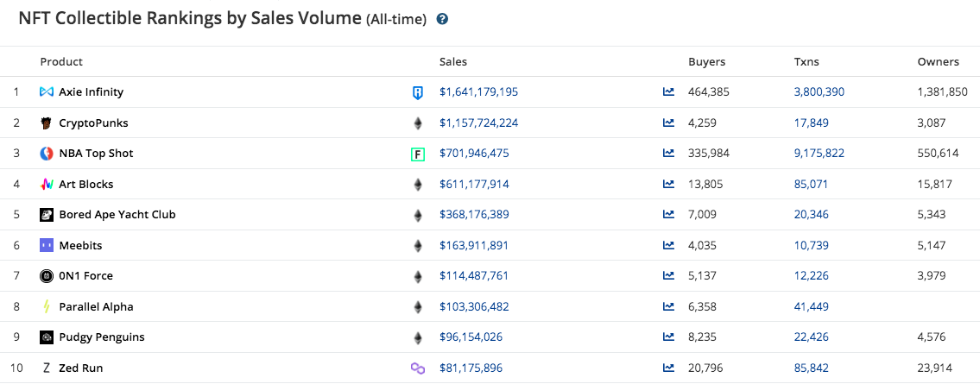Open the Axie Infinity product name
980x384 pixels.
click(92, 91)
